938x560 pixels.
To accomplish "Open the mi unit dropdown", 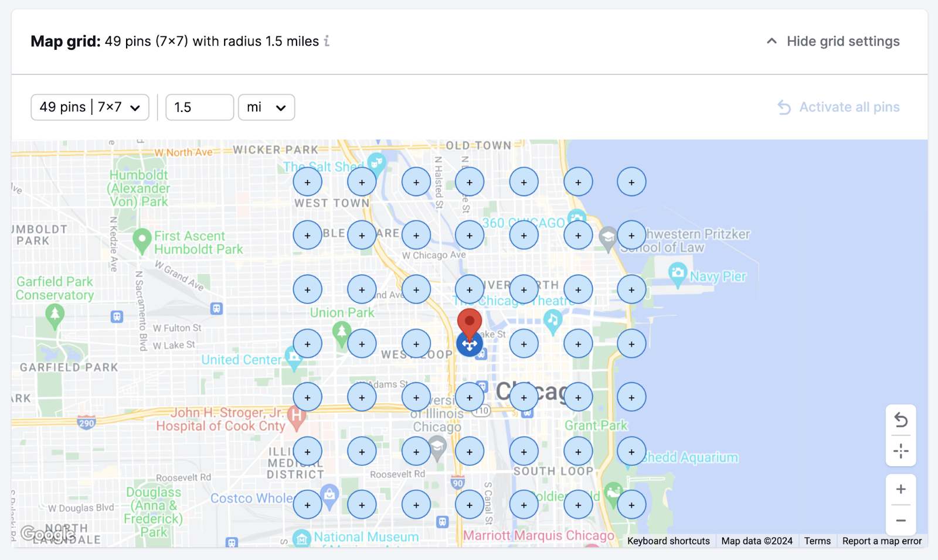I will (x=266, y=107).
